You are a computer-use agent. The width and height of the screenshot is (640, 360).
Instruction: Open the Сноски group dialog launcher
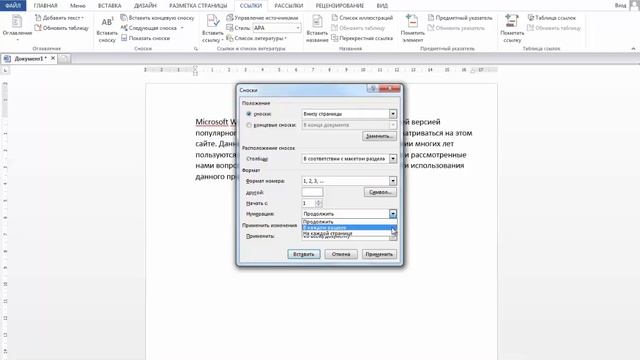[x=196, y=49]
